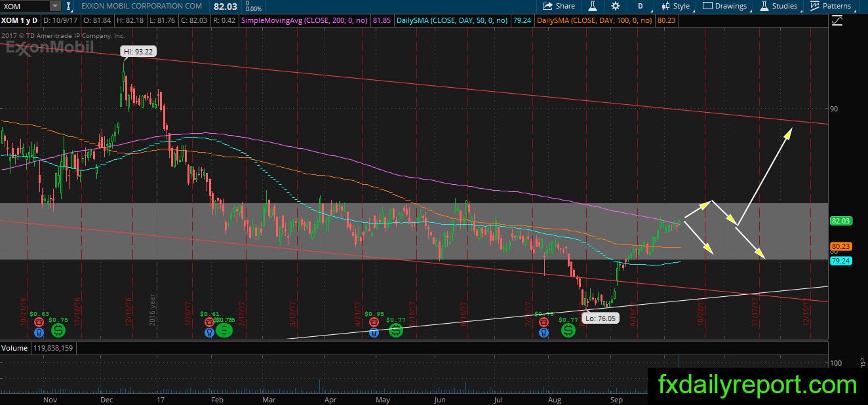
Task: Open the Patterns menu
Action: point(830,6)
